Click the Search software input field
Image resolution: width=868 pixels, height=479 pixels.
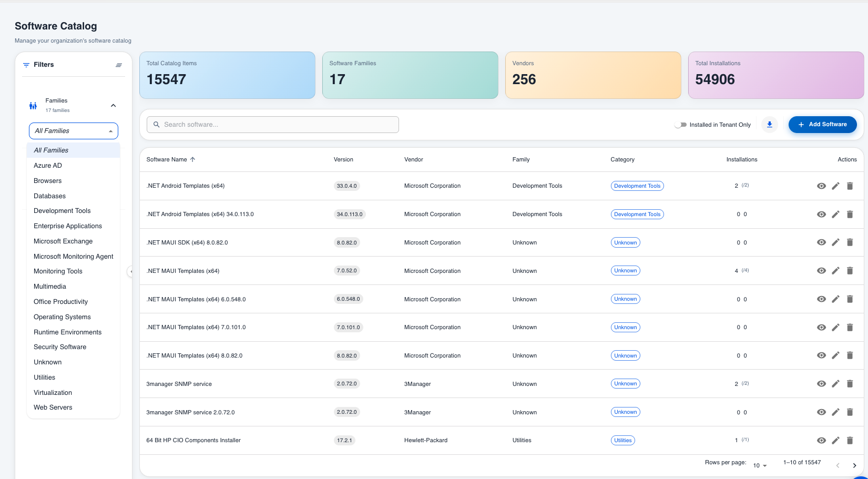[x=272, y=125]
